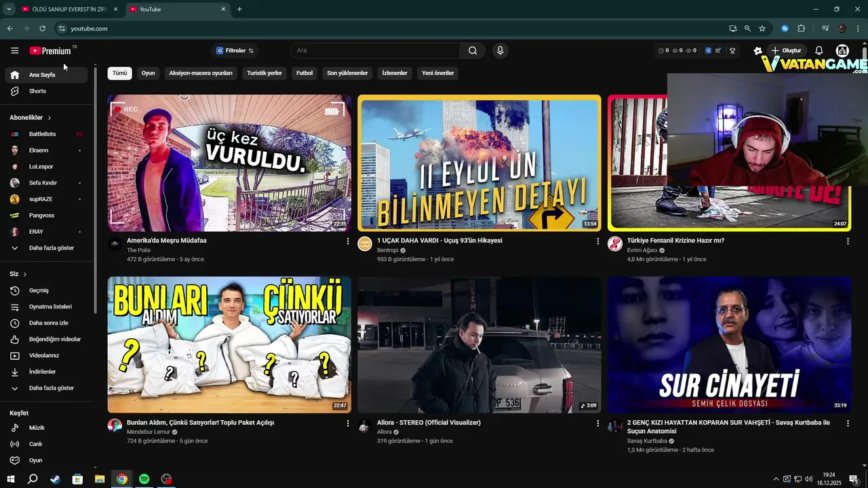The height and width of the screenshot is (488, 868).
Task: Open the üç kez VURULDU video thumbnail
Action: click(229, 163)
